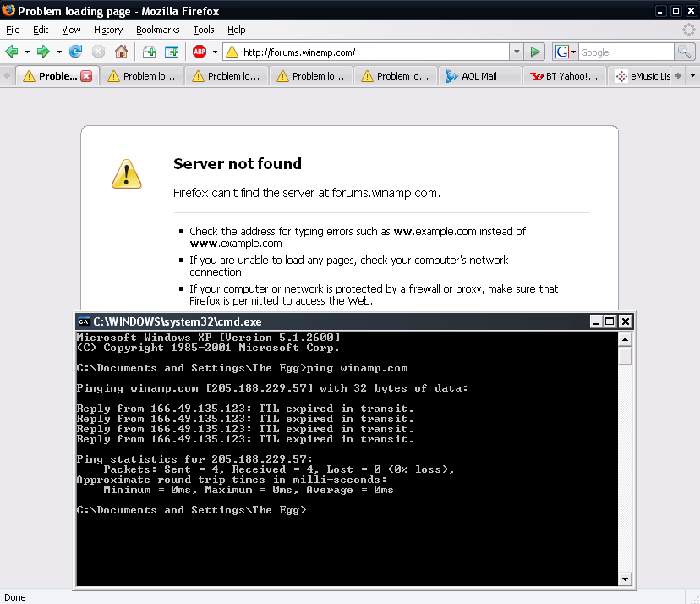Screen dimensions: 700x604
Task: Go forward with the green Forward arrow
Action: pyautogui.click(x=43, y=52)
